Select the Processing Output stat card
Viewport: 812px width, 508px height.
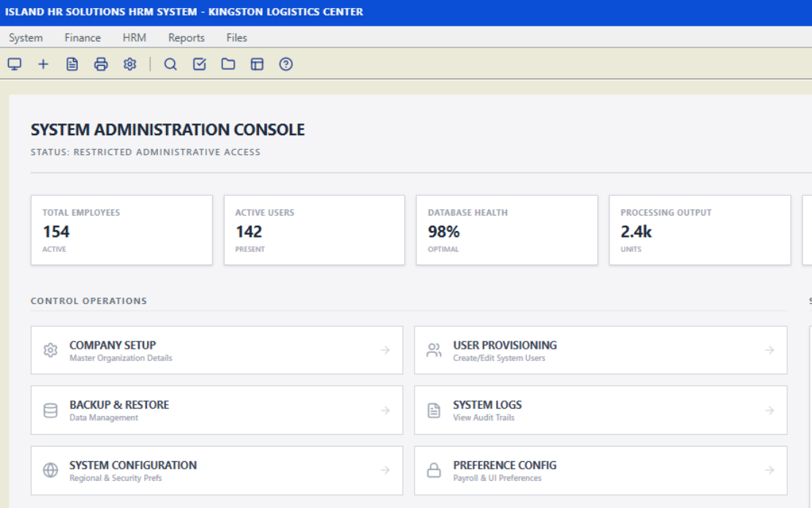(700, 230)
